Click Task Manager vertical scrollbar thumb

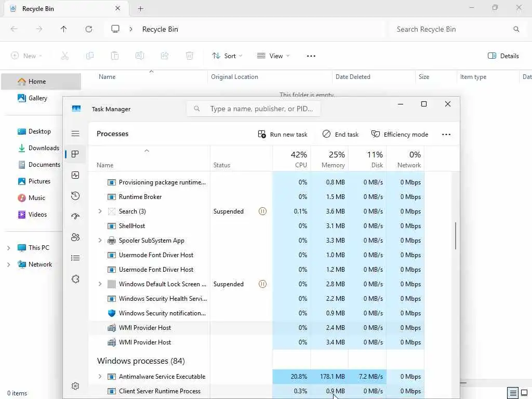click(x=455, y=236)
